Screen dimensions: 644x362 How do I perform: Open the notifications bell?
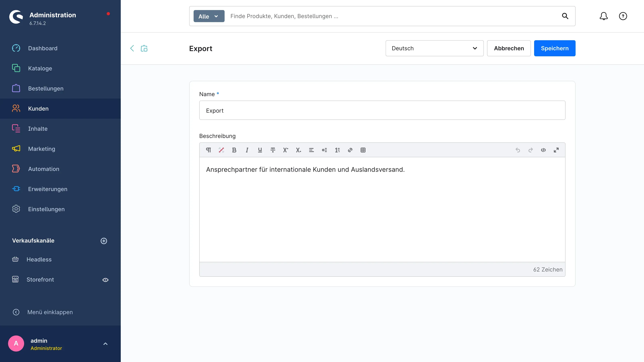[604, 16]
